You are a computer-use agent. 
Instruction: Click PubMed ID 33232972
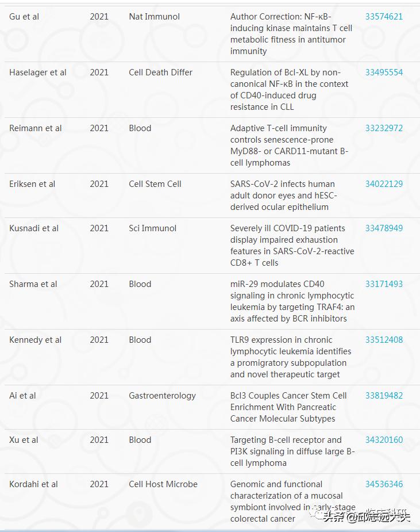pyautogui.click(x=384, y=128)
